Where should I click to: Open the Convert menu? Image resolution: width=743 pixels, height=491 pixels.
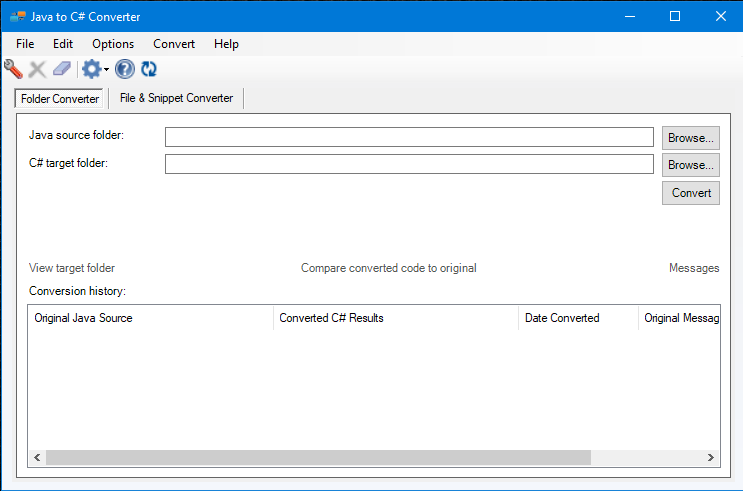tap(174, 44)
